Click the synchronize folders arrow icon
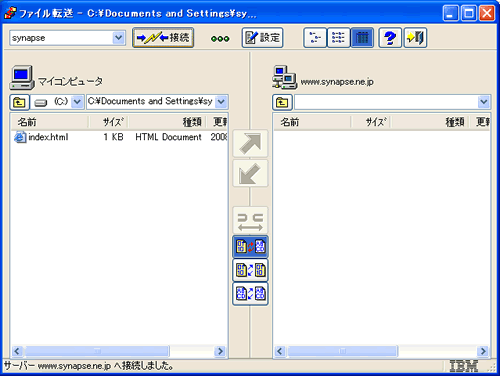The height and width of the screenshot is (376, 500). coord(250,221)
